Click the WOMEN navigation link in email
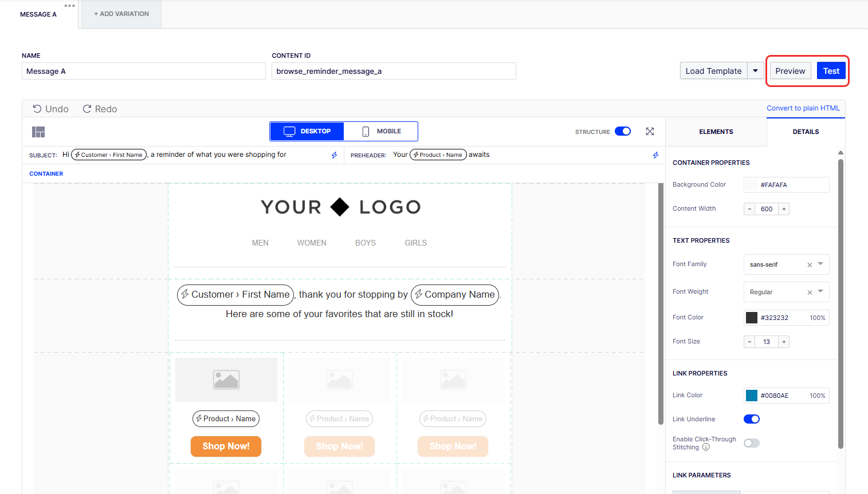This screenshot has height=494, width=868. pos(312,243)
